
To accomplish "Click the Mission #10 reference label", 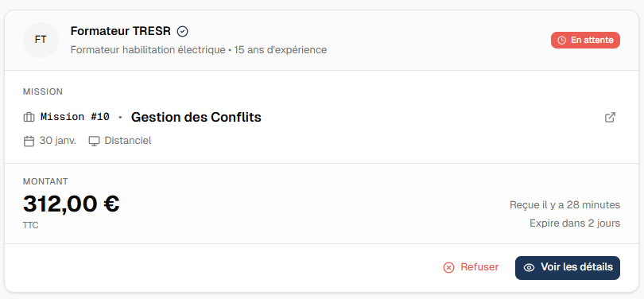I will click(x=75, y=117).
